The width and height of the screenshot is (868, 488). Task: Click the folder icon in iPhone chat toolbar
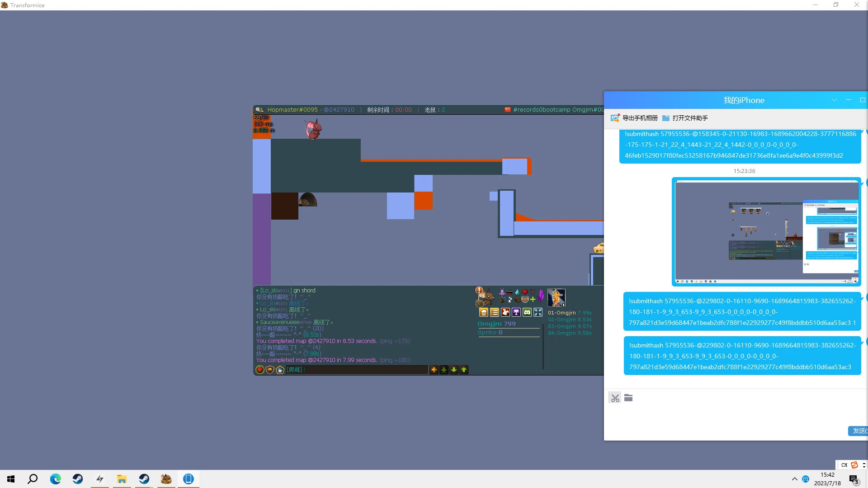tap(628, 398)
